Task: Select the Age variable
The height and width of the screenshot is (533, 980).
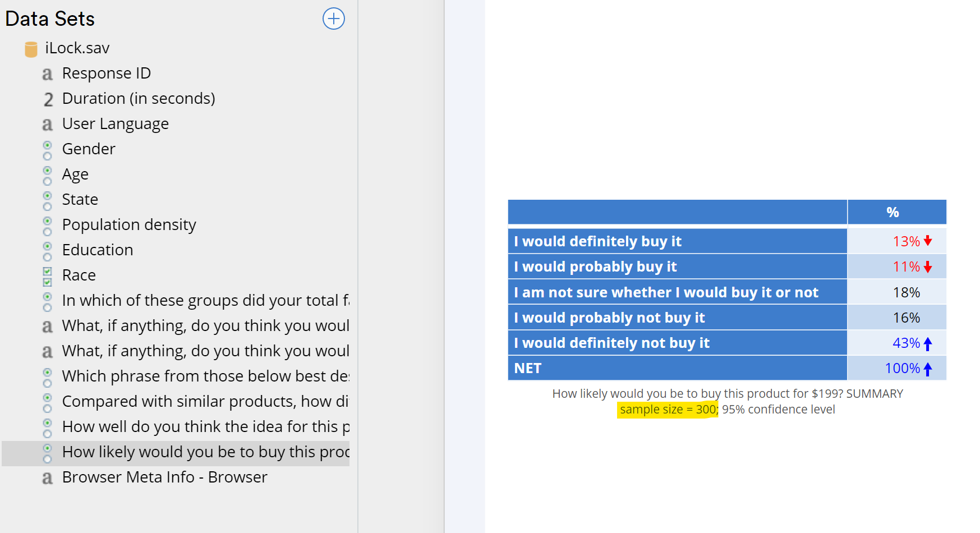Action: pos(75,174)
